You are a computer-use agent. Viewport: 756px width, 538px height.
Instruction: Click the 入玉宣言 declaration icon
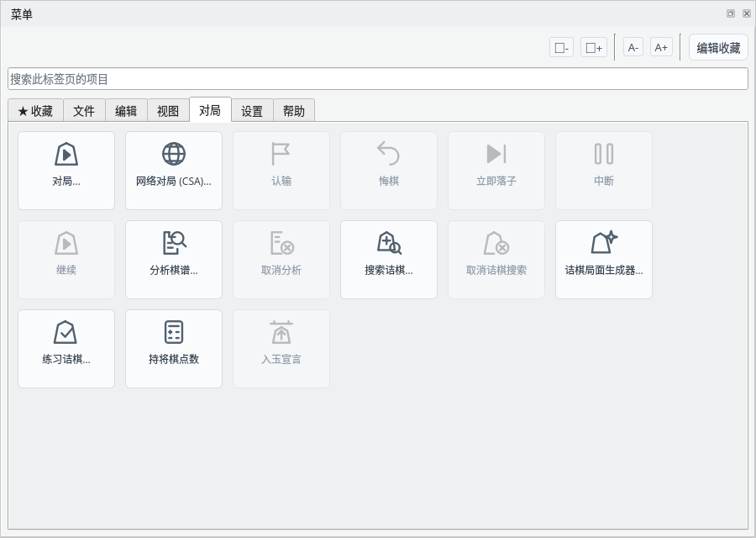(281, 332)
